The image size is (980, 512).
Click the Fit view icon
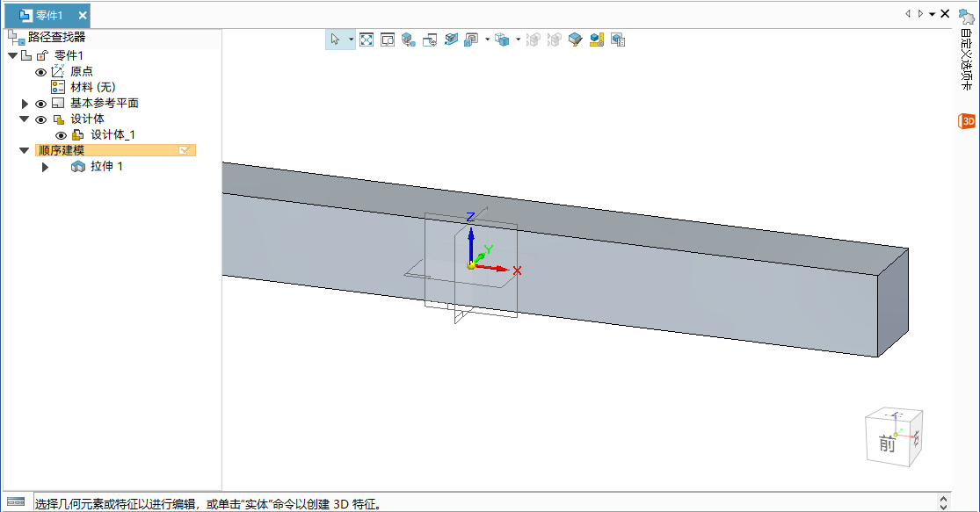pos(367,40)
